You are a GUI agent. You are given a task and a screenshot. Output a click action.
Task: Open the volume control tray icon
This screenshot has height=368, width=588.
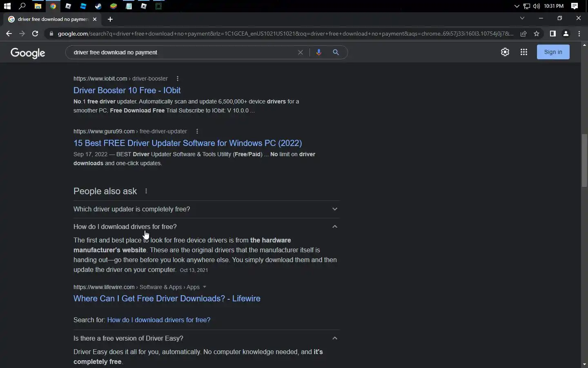(x=537, y=6)
